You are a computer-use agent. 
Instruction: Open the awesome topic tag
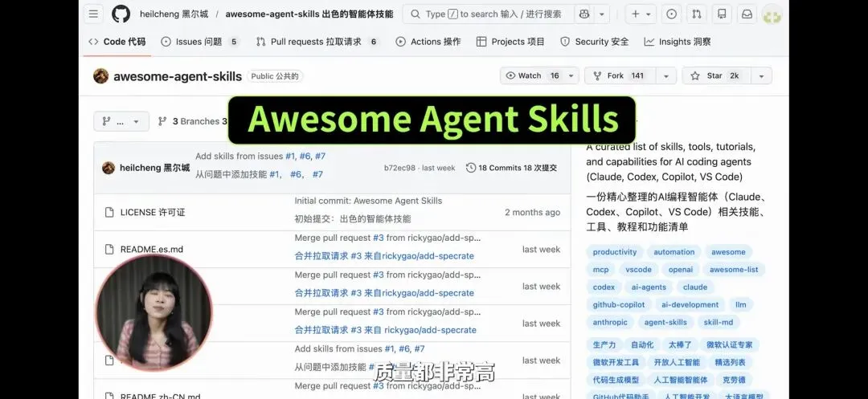tap(728, 252)
